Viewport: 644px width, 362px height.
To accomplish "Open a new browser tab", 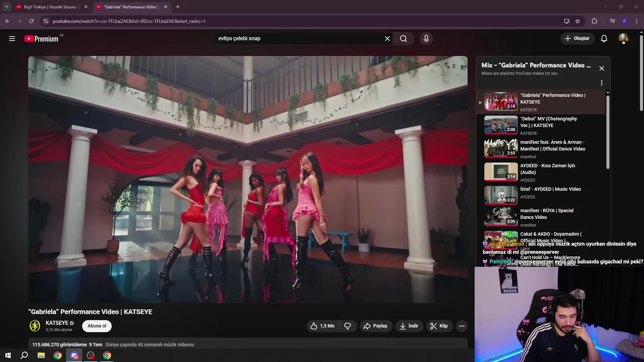I will 178,7.
